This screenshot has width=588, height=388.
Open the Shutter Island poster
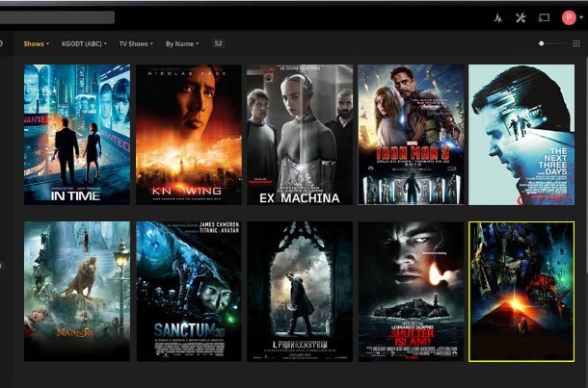[x=411, y=292]
